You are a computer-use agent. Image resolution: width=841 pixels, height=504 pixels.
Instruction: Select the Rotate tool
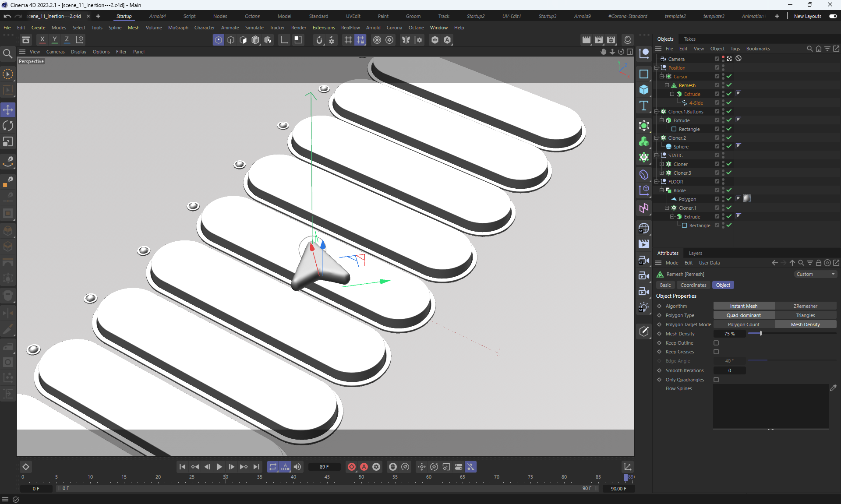(8, 126)
